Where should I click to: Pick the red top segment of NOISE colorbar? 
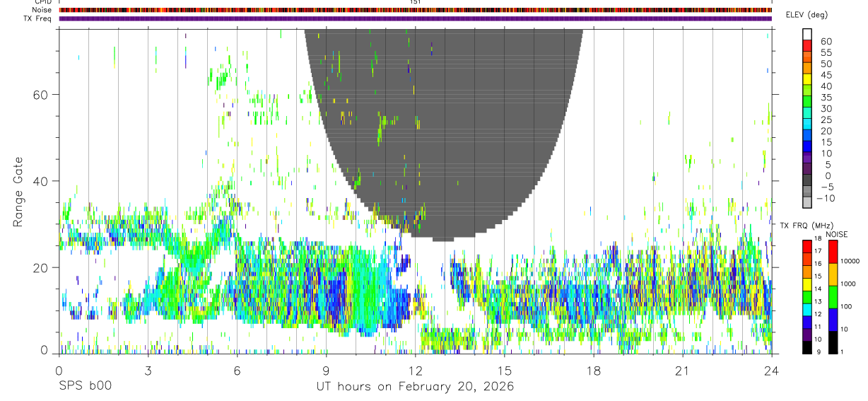click(x=833, y=251)
